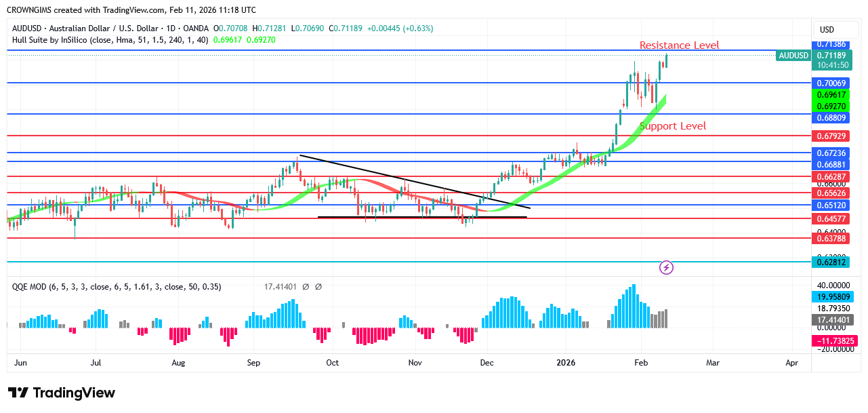Click the red 0.64577 price level label
Viewport: 868px width, 413px height.
click(x=831, y=218)
